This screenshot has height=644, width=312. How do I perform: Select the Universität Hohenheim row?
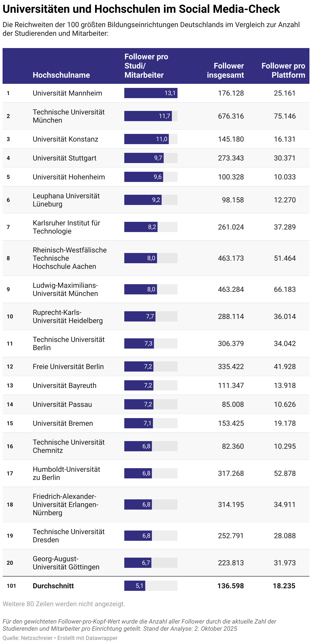pyautogui.click(x=156, y=177)
